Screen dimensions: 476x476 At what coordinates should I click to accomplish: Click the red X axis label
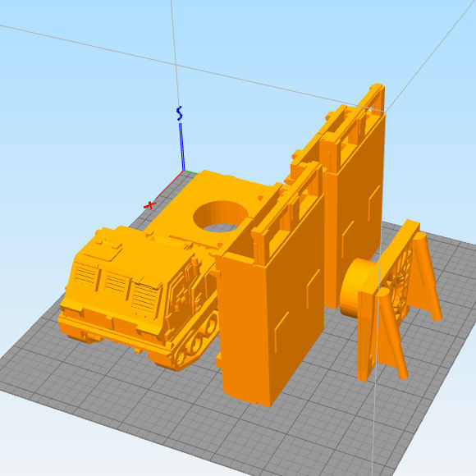pos(149,205)
